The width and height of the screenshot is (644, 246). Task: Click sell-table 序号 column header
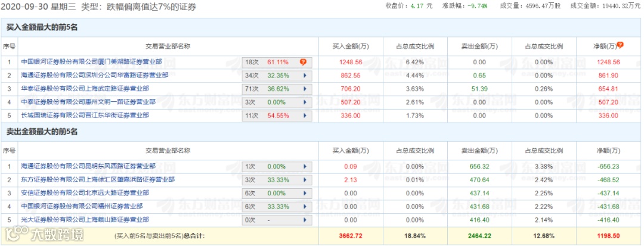point(9,151)
